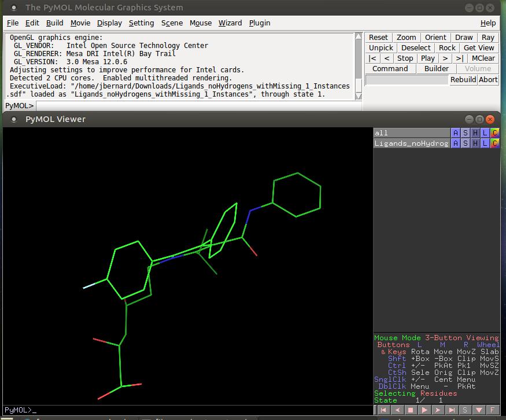Click the stop square in viewer controls
Image resolution: width=506 pixels, height=420 pixels.
click(411, 410)
